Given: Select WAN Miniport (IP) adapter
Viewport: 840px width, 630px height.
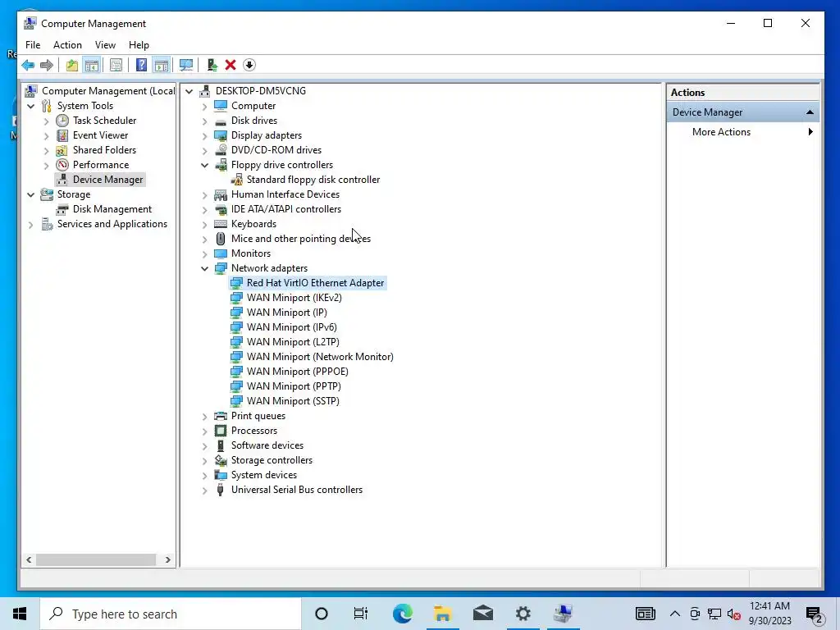Looking at the screenshot, I should coord(286,313).
